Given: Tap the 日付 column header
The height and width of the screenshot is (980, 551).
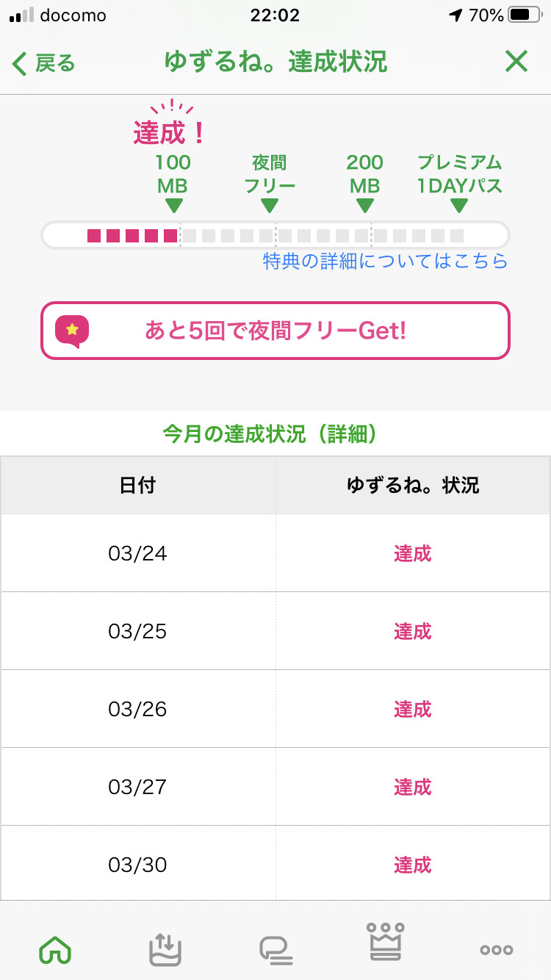Looking at the screenshot, I should 138,486.
